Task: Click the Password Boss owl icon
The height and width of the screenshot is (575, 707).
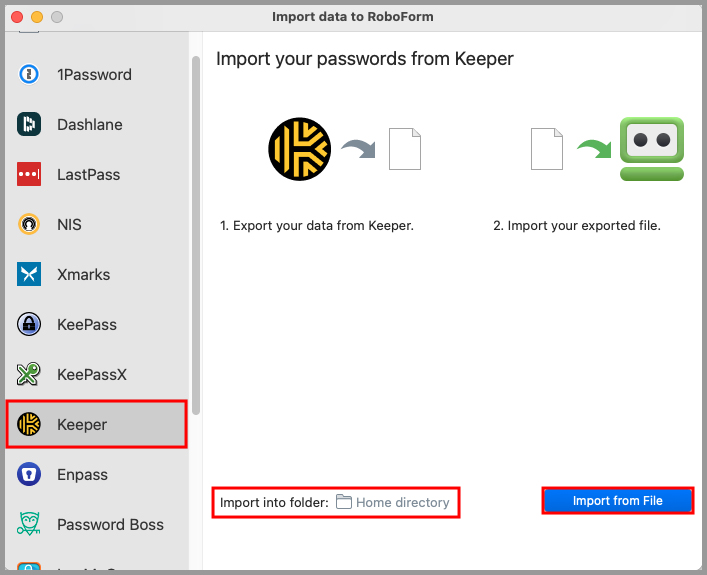Action: tap(29, 524)
